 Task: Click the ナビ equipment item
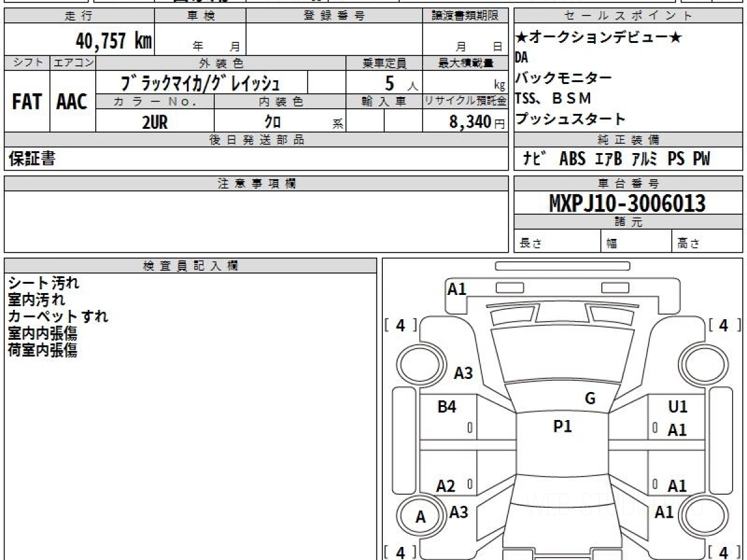point(535,159)
